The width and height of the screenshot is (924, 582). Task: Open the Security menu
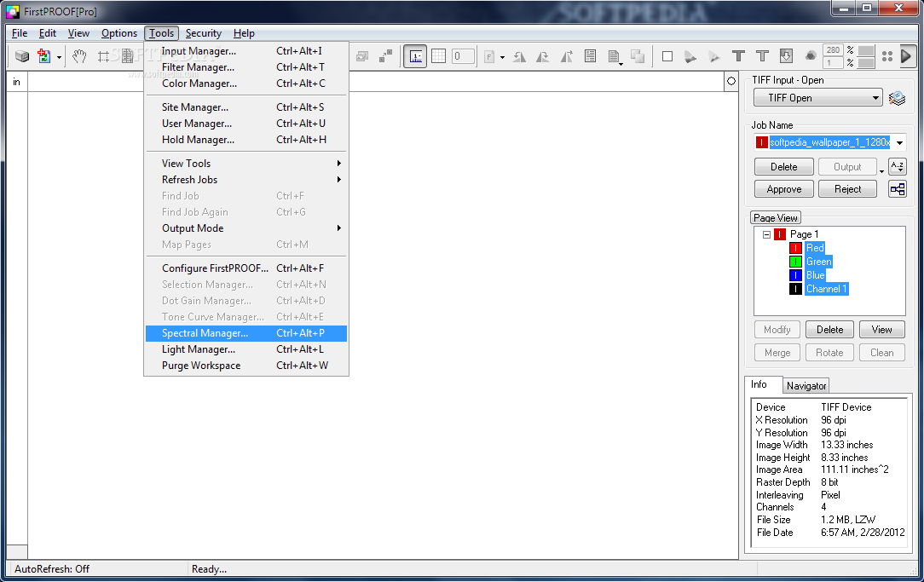point(204,33)
